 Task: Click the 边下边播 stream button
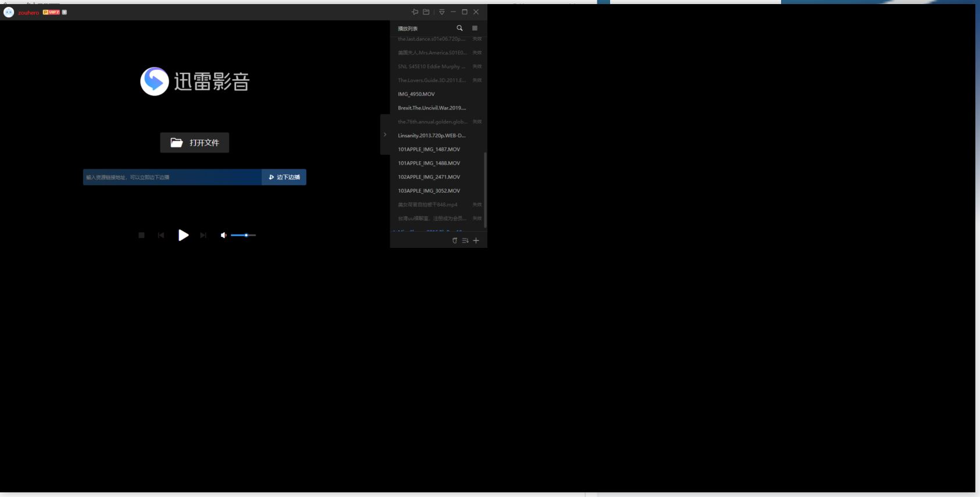click(284, 177)
